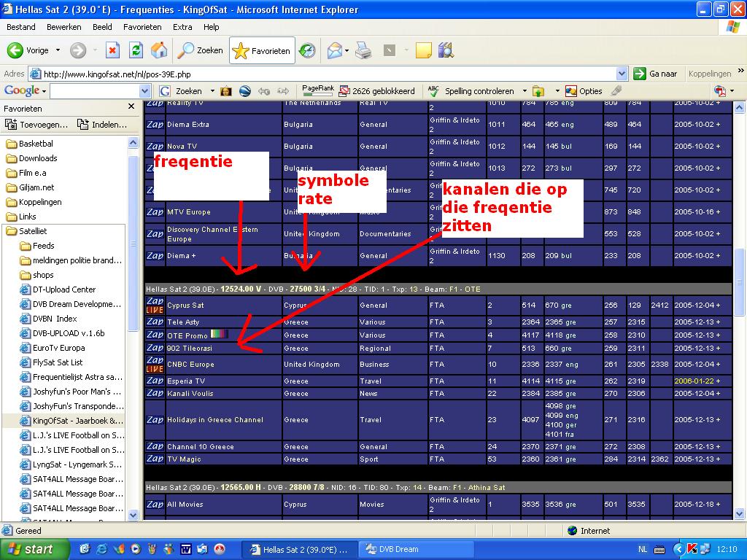
Task: Open the Vorige button history dropdown arrow
Action: click(58, 50)
